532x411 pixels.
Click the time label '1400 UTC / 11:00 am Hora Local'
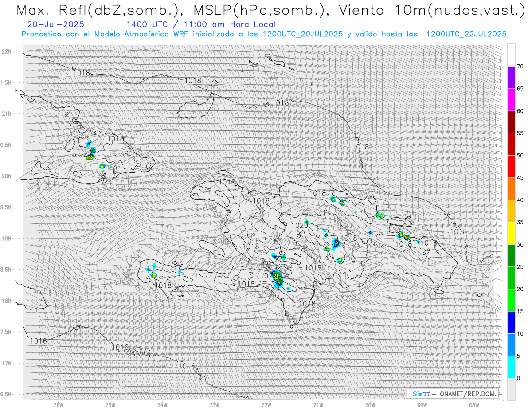pos(201,25)
